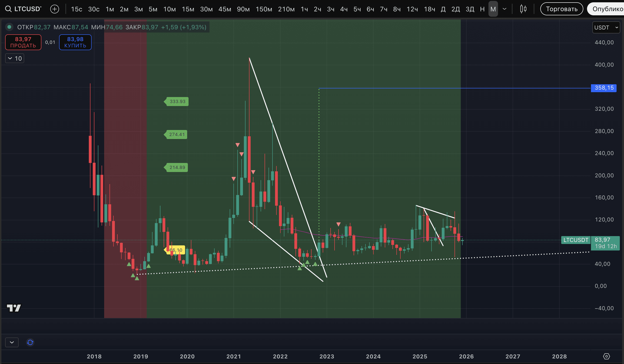The image size is (624, 364).
Task: Open the candlestick chart type icon
Action: click(x=523, y=9)
